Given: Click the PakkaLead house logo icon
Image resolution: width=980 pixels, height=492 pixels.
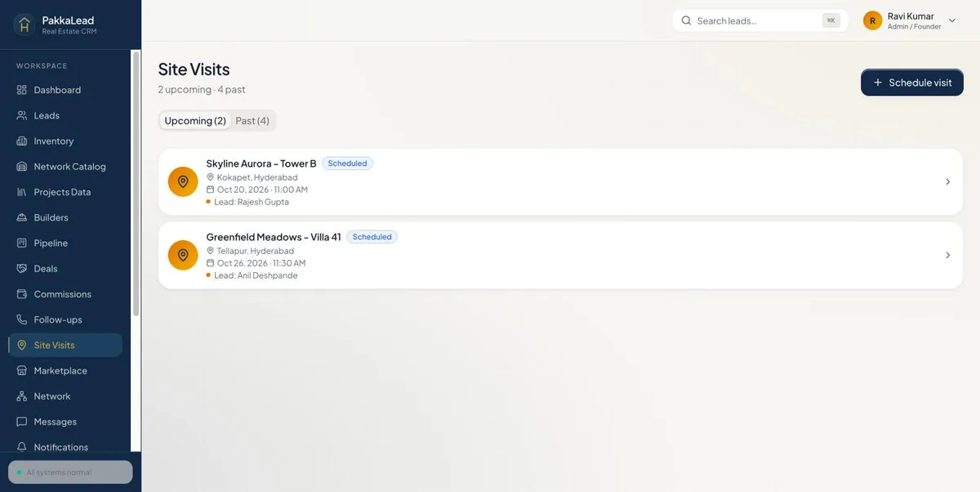Looking at the screenshot, I should [x=24, y=25].
